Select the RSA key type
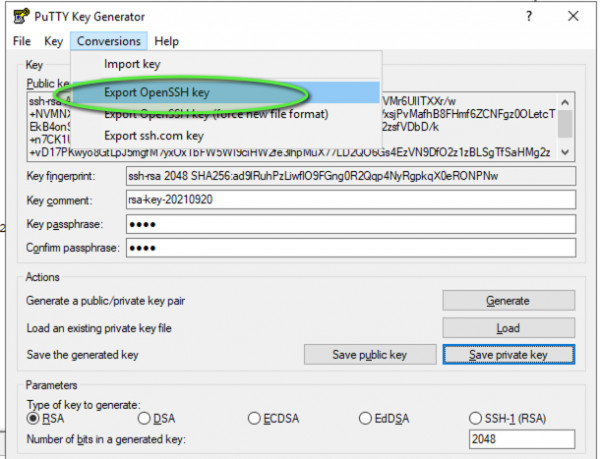600x459 pixels. click(45, 418)
